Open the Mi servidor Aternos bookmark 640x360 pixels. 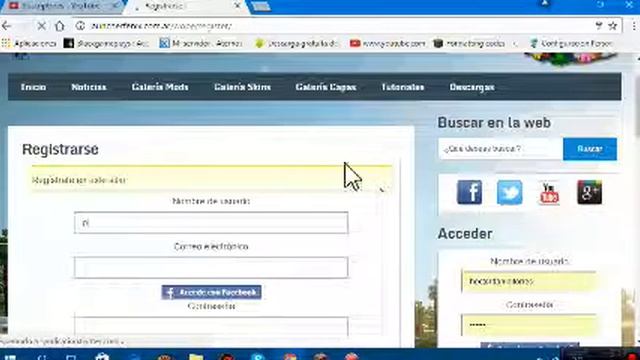click(x=201, y=43)
